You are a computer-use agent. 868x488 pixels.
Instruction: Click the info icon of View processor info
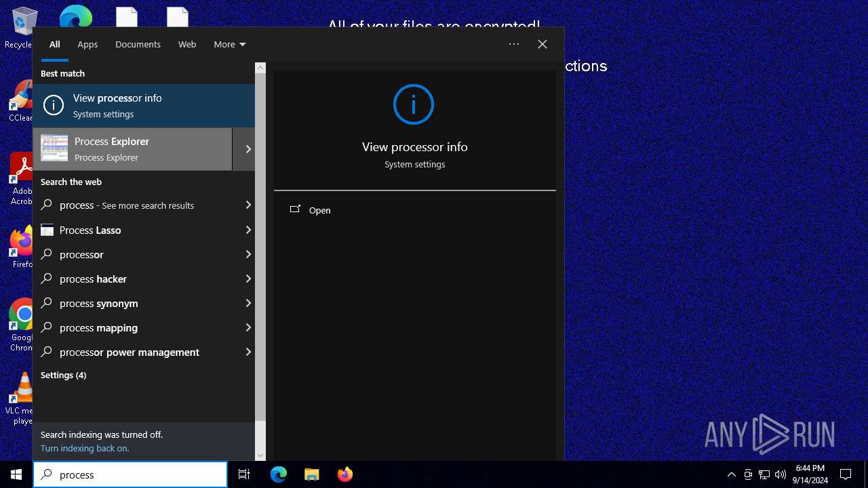tap(54, 105)
